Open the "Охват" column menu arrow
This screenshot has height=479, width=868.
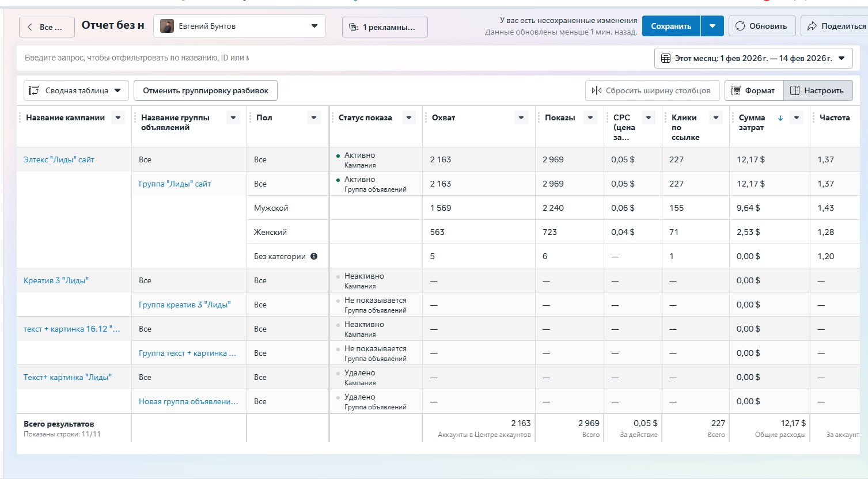tap(521, 118)
